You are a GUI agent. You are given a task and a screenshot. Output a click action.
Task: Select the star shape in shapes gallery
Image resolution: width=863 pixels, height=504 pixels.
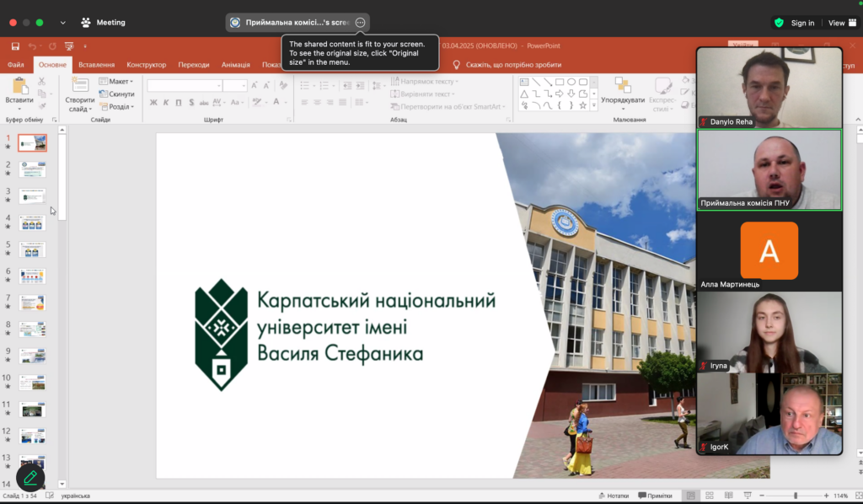pyautogui.click(x=583, y=105)
